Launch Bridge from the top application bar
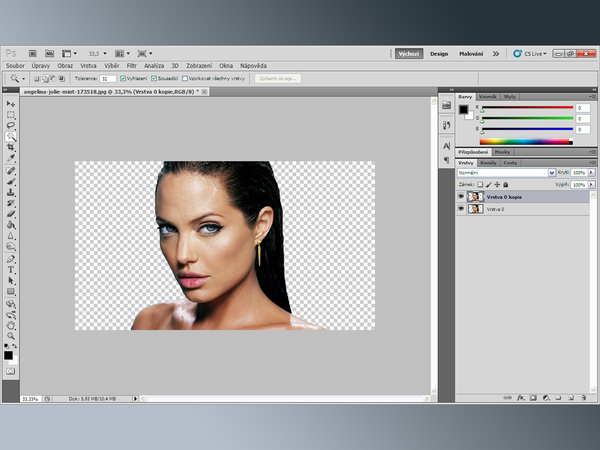600x450 pixels. [x=33, y=52]
